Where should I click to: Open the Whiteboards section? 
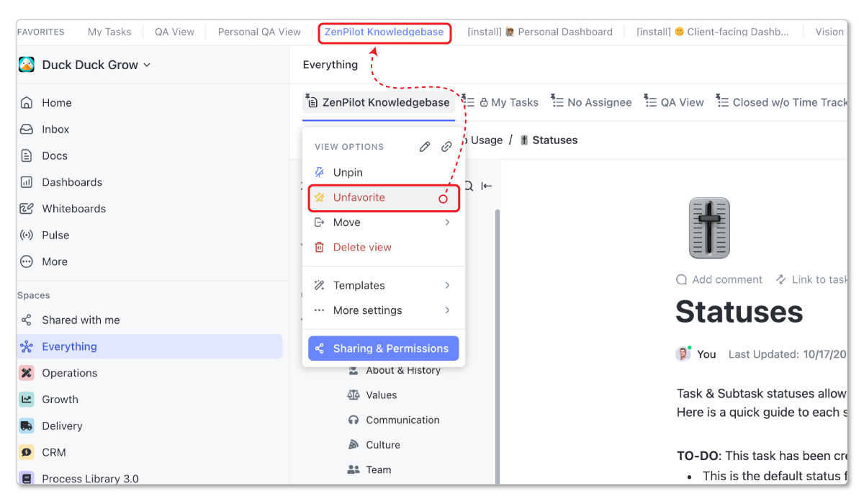(x=72, y=208)
